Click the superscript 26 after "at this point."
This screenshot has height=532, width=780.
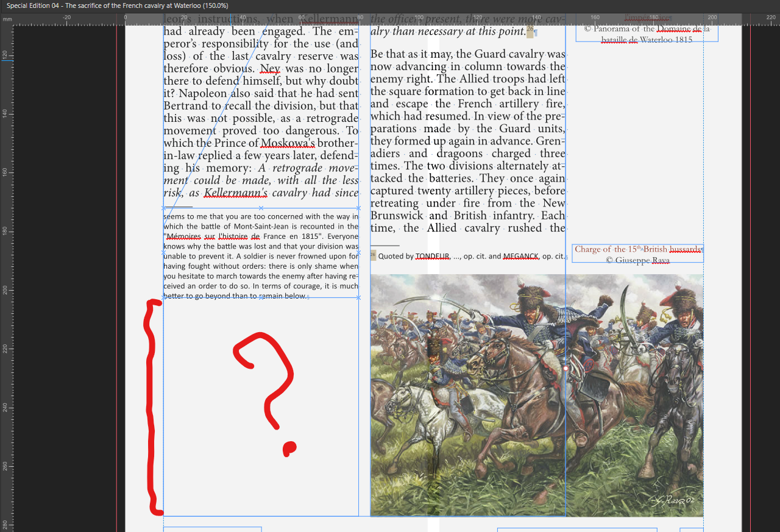(530, 29)
